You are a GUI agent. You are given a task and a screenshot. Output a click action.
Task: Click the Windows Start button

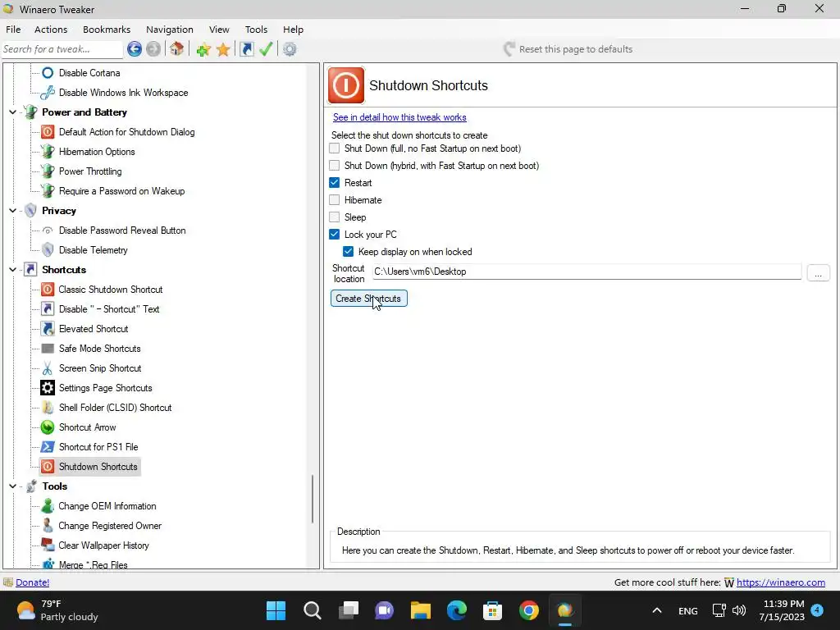point(276,610)
